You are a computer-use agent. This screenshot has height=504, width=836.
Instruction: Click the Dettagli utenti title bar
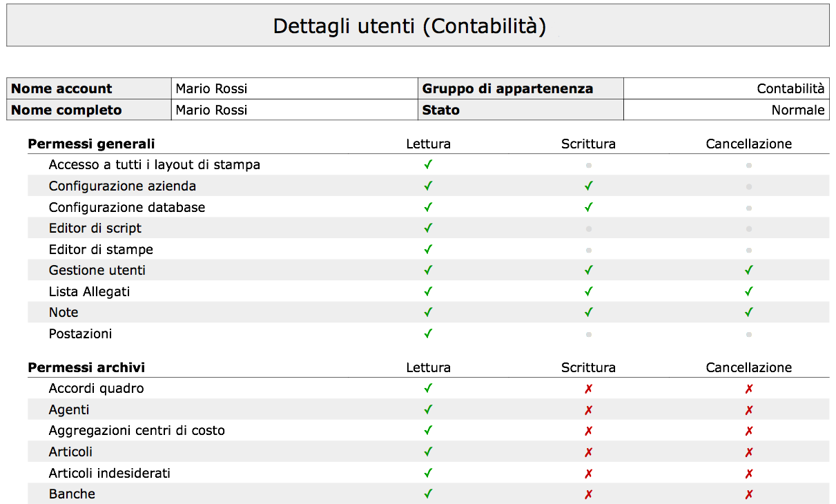(x=418, y=26)
